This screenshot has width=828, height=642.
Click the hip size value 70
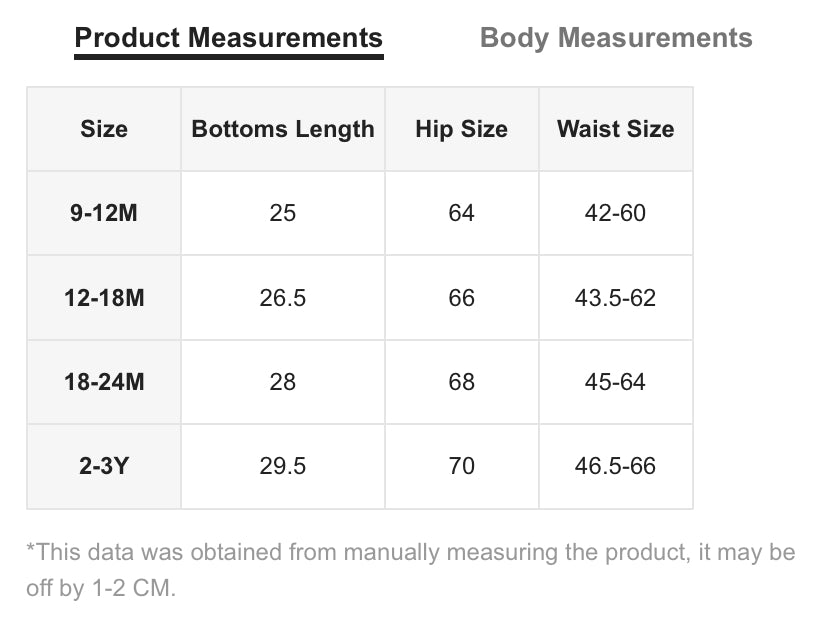tap(462, 466)
